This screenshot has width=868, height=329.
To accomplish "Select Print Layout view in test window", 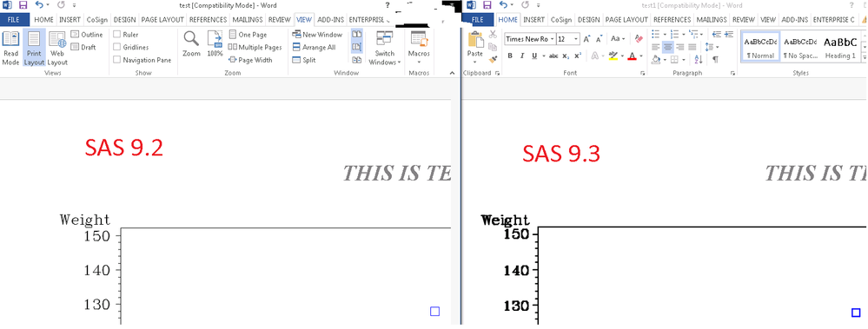I will pyautogui.click(x=34, y=48).
